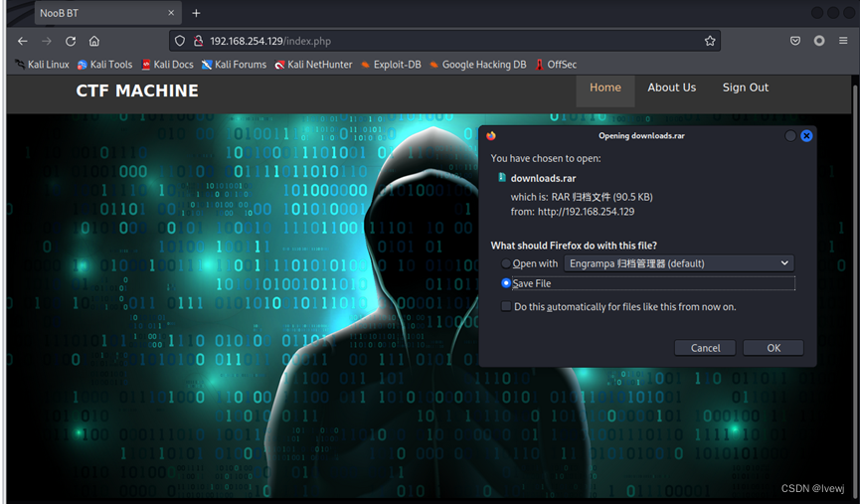Click the Firefox logo in dialog title
860x504 pixels.
(491, 135)
